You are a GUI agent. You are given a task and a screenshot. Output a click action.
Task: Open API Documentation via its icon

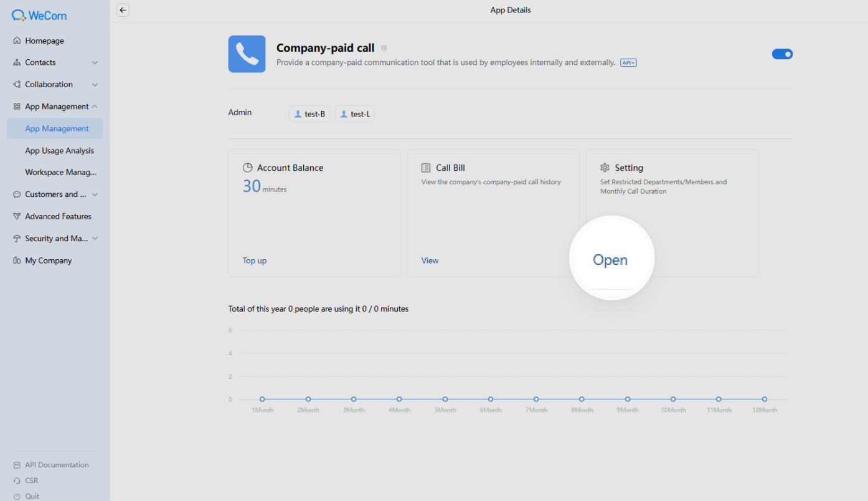click(x=17, y=465)
